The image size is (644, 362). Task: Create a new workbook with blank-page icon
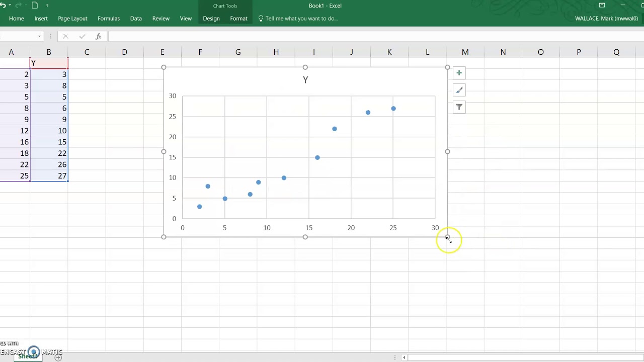(x=35, y=6)
